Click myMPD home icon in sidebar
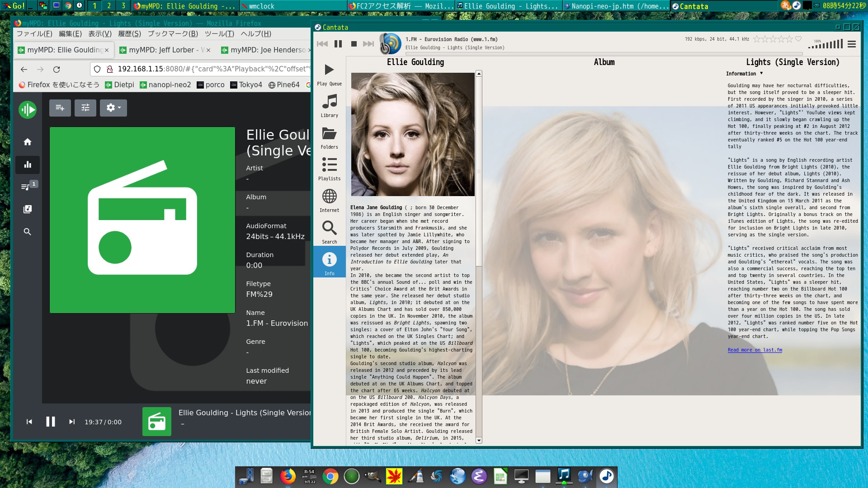The width and height of the screenshot is (868, 488). 28,142
